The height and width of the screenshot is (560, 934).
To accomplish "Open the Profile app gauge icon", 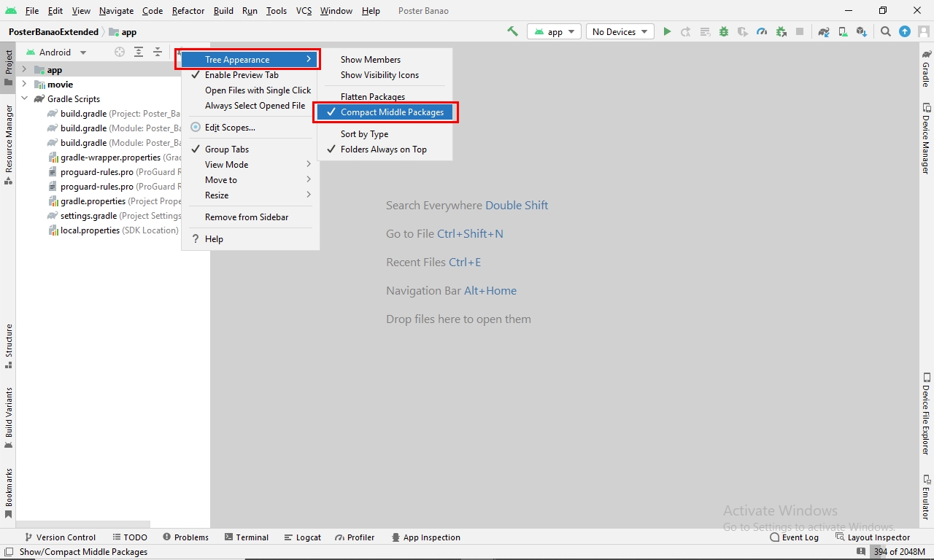I will point(762,31).
